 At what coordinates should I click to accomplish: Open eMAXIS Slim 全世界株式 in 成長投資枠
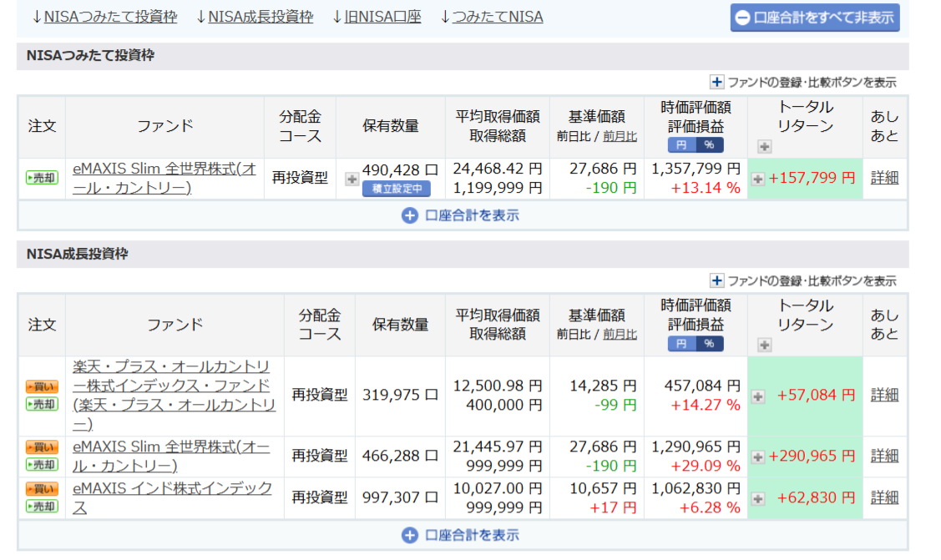pyautogui.click(x=171, y=457)
